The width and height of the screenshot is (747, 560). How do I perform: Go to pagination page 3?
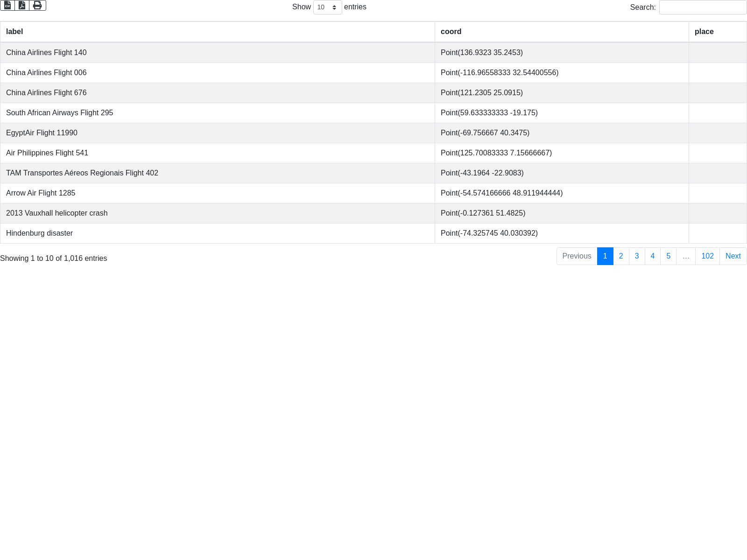637,256
